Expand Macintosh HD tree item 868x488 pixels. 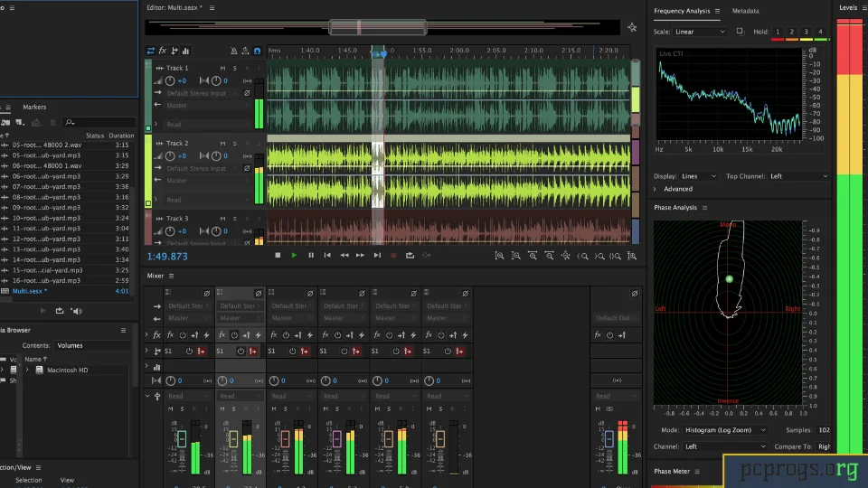(x=27, y=371)
